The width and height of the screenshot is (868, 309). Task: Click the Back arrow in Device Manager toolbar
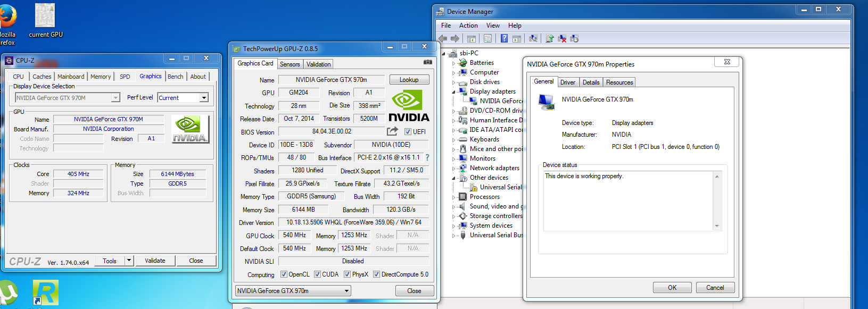(x=443, y=38)
